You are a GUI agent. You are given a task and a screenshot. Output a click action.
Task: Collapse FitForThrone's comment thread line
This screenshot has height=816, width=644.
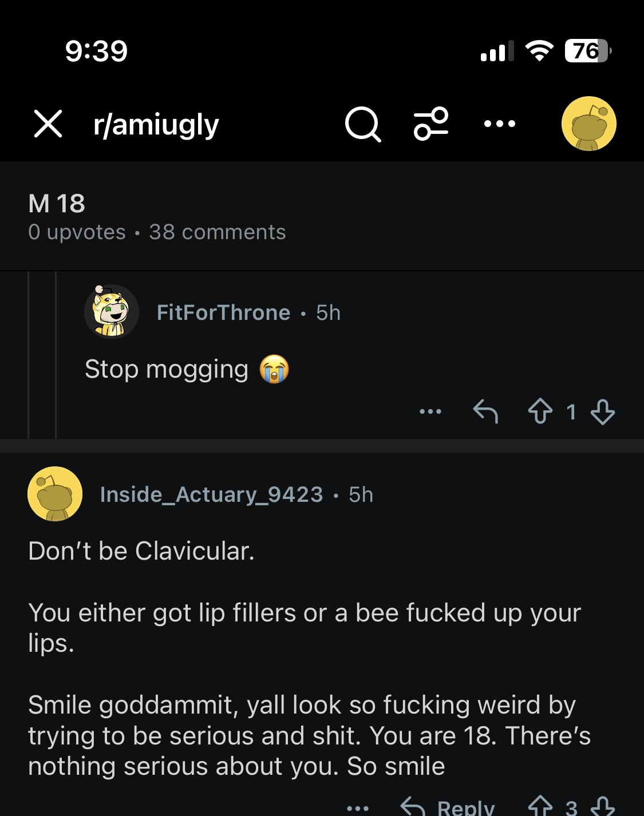pos(56,355)
